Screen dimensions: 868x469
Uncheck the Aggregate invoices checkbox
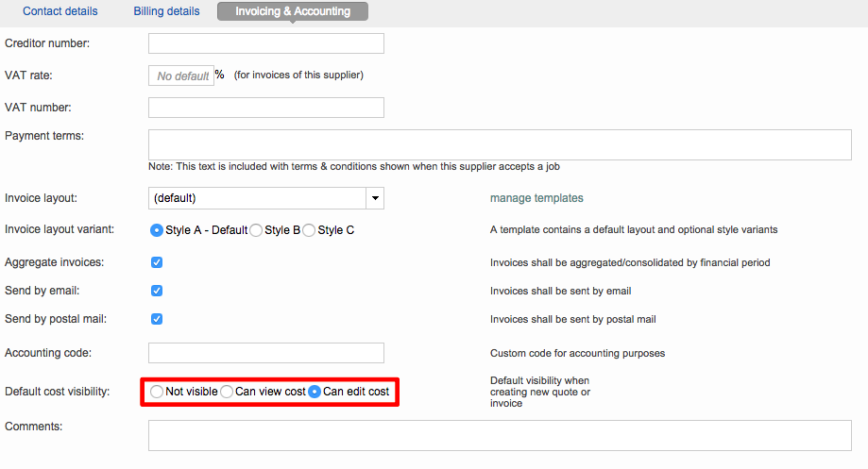(x=157, y=262)
